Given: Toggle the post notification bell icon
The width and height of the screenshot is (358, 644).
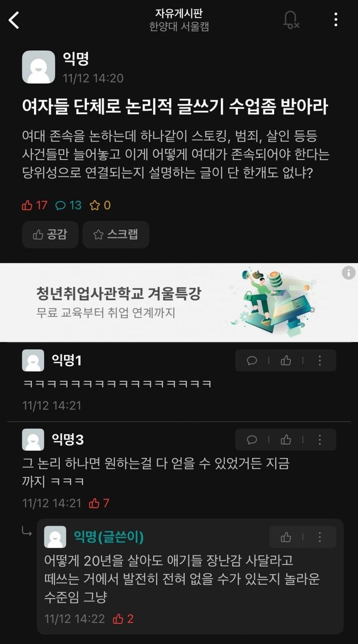Looking at the screenshot, I should (291, 20).
